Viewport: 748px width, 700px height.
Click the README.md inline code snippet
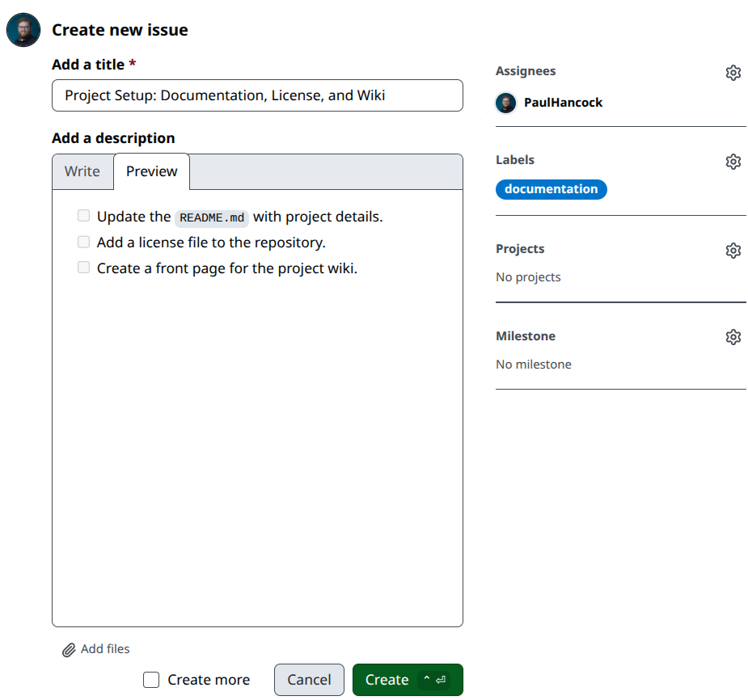click(x=211, y=217)
